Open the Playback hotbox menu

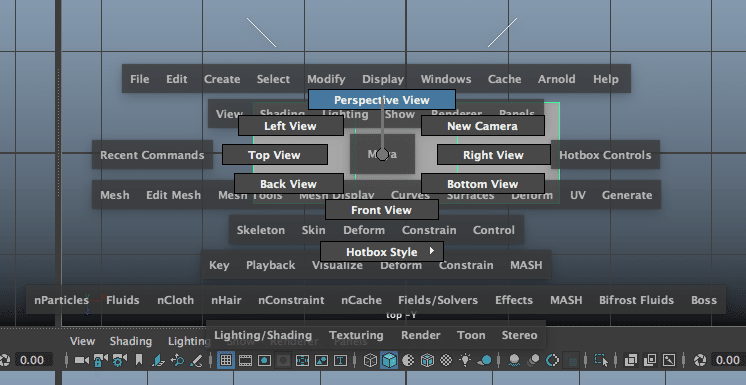tap(271, 265)
